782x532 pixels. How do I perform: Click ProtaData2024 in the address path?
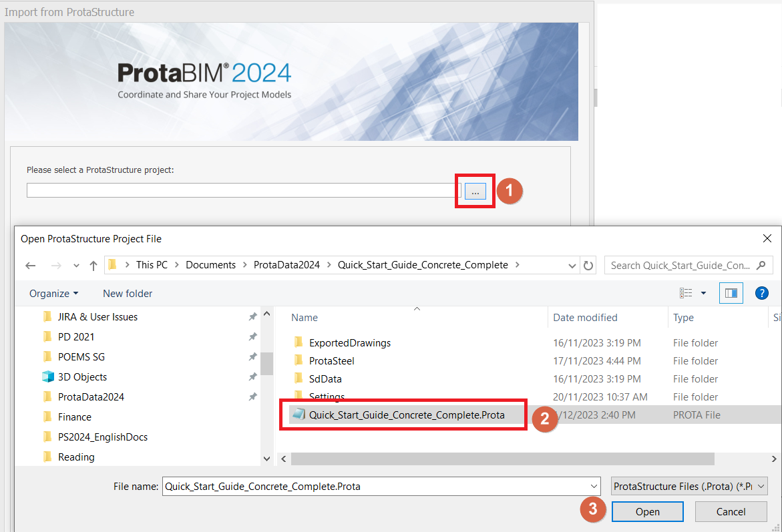[286, 265]
